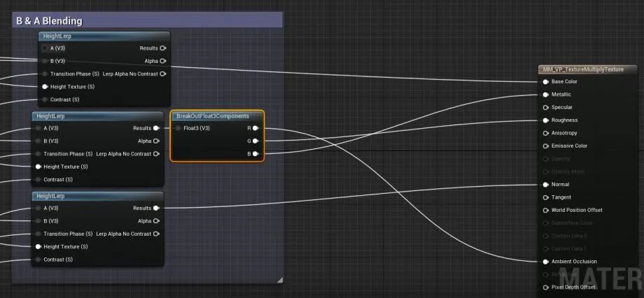The height and width of the screenshot is (298, 644).
Task: Click Transition Phase (S) pin, middle HeightLerp
Action: [38, 154]
